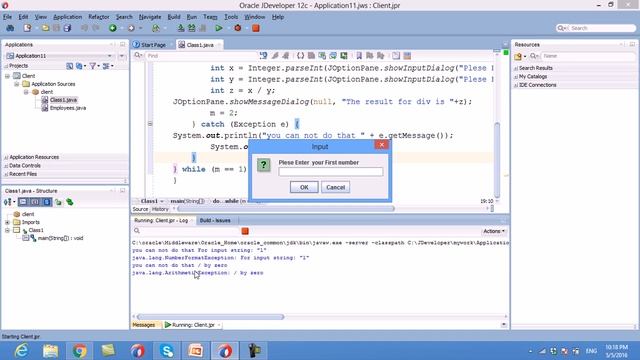Screen dimensions: 640x360
Task: Open the Actions dropdown in log panel
Action: coord(494,231)
